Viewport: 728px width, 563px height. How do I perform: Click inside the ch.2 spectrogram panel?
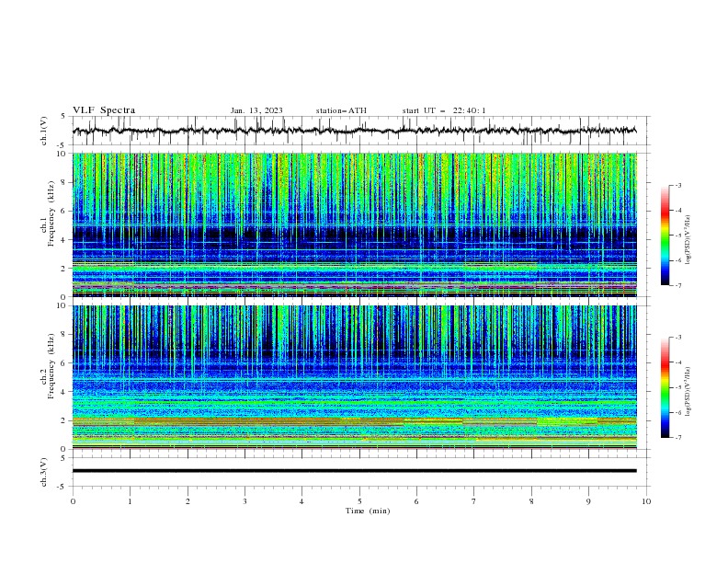[354, 377]
